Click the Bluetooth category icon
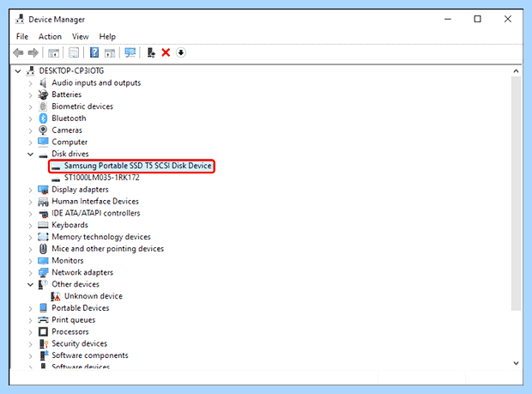This screenshot has height=394, width=532. pyautogui.click(x=43, y=118)
